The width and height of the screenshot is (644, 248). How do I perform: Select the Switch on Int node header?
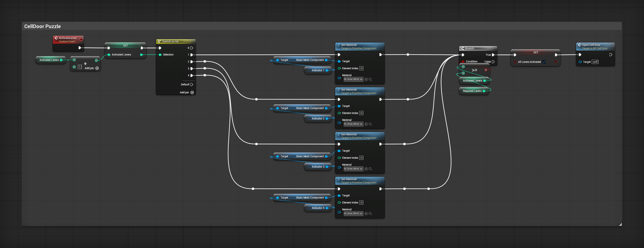(x=176, y=42)
